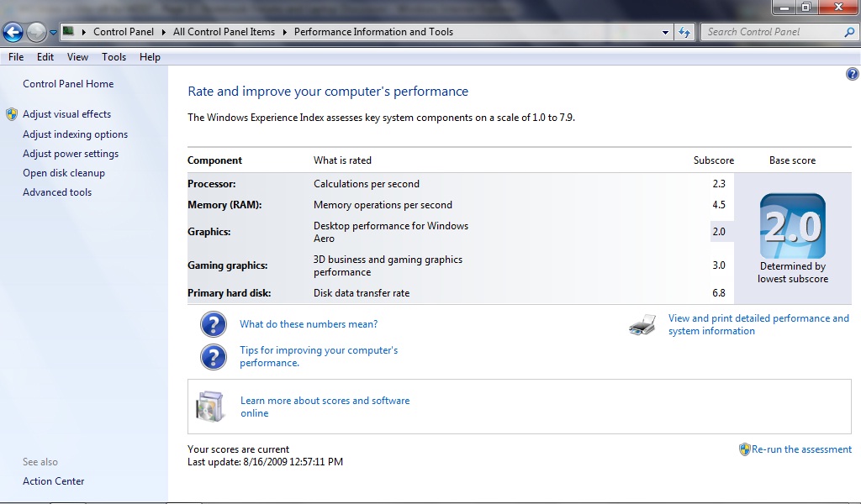
Task: Expand the breadcrumb arrow before Control Panel
Action: pyautogui.click(x=84, y=32)
